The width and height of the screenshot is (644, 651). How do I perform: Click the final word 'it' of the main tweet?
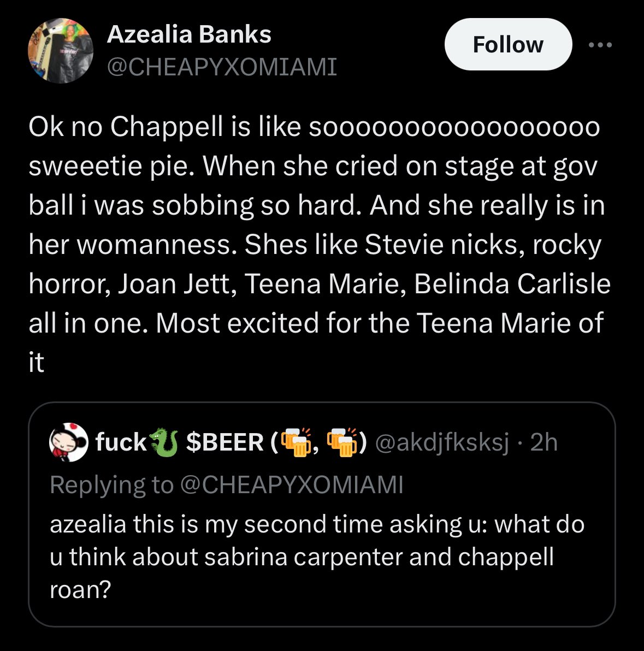click(x=36, y=363)
